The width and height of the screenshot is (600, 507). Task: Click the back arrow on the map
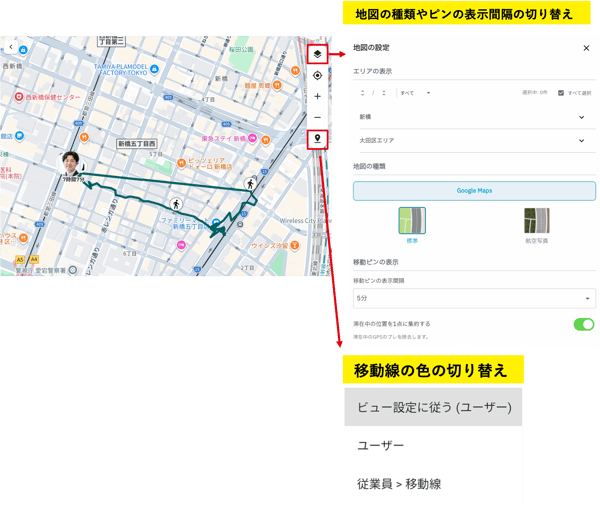11,47
